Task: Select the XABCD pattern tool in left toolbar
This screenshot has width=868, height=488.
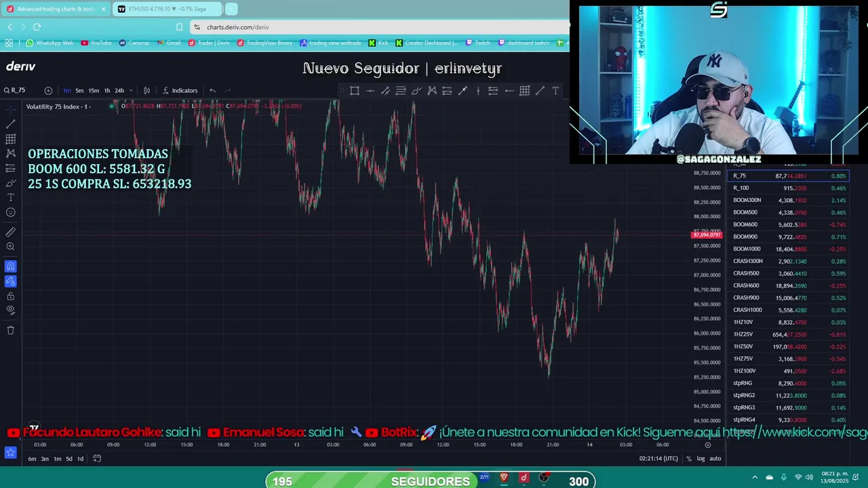Action: (x=11, y=154)
